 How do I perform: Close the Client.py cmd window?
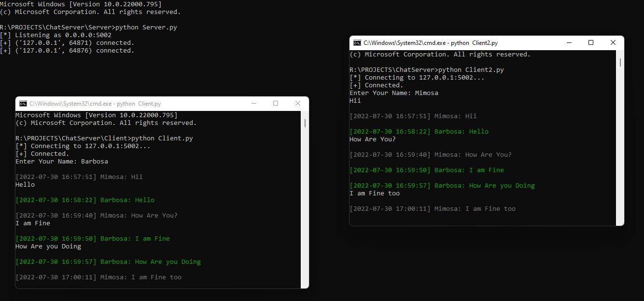(298, 104)
